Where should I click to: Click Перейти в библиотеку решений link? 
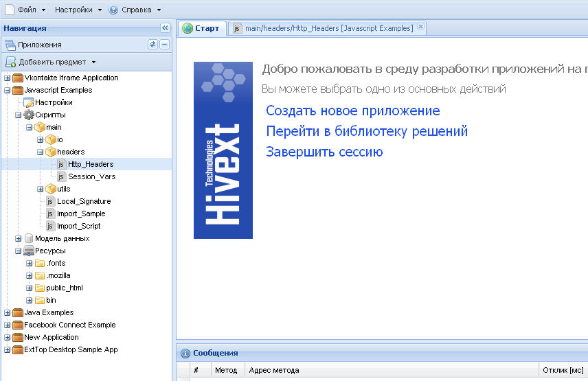367,131
